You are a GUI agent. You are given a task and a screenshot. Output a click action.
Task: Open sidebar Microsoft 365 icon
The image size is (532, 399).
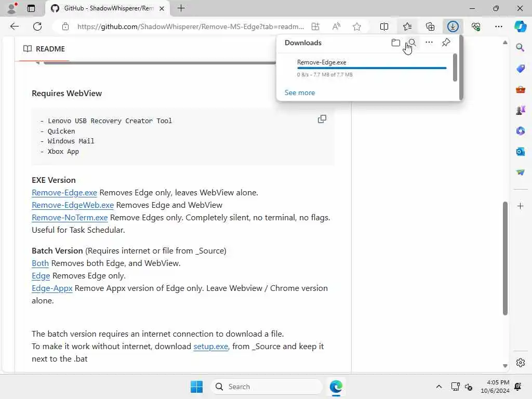pos(520,131)
